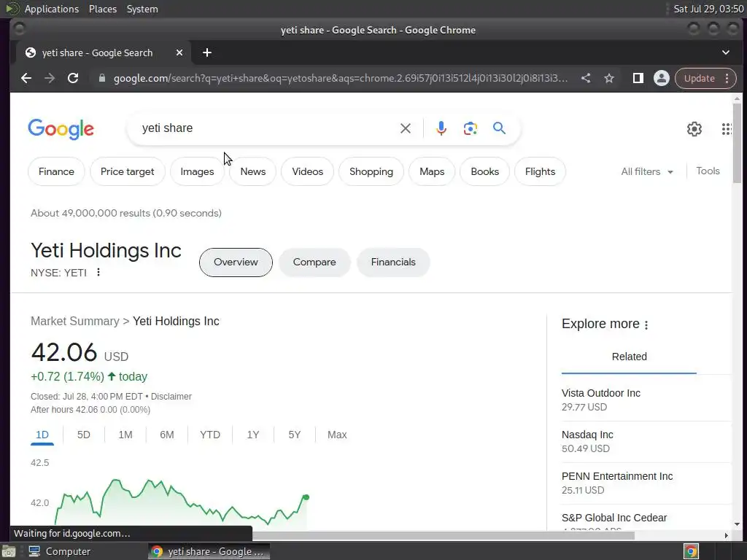Viewport: 747px width, 560px height.
Task: Go to Google homepage logo
Action: (x=61, y=128)
